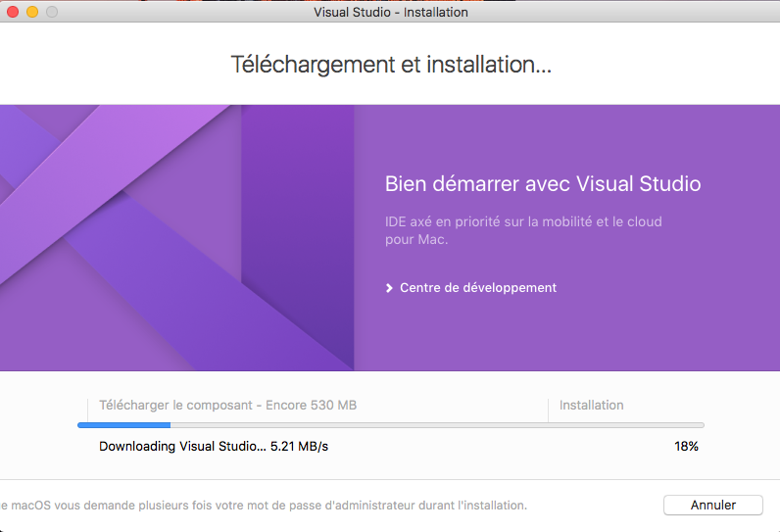The height and width of the screenshot is (532, 780).
Task: Click the 'Downloading Visual Studio... 5.21 MB/s' status
Action: coord(214,447)
